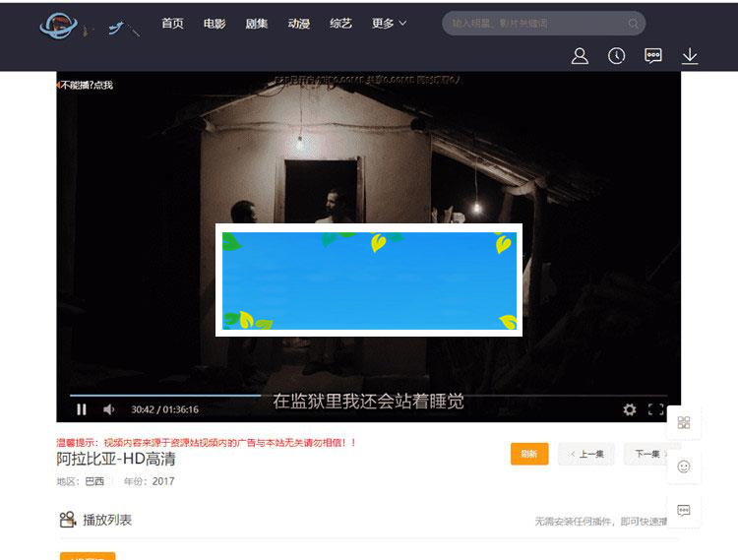Open feedback comment sidebar icon

tap(684, 510)
